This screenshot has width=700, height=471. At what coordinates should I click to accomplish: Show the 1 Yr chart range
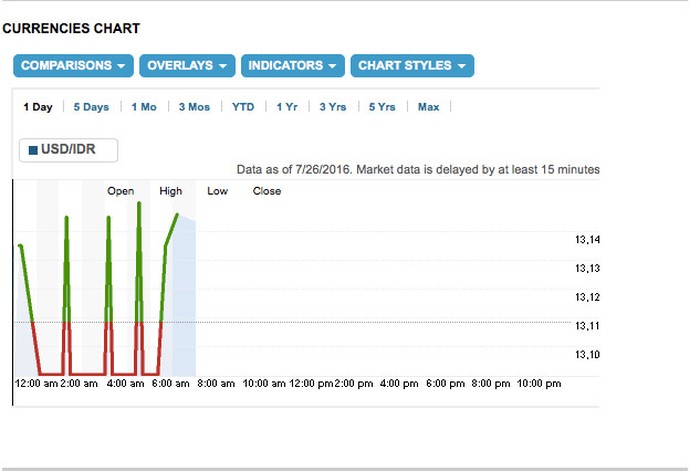pyautogui.click(x=287, y=107)
